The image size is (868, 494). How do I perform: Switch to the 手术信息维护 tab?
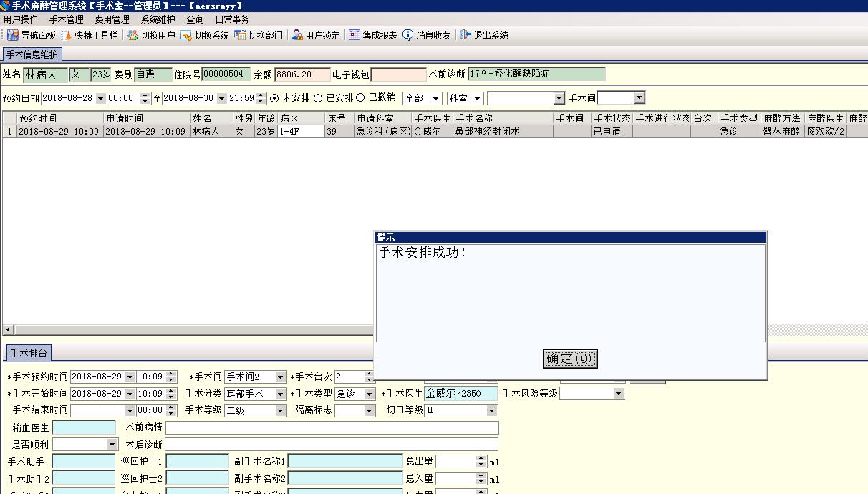click(32, 54)
